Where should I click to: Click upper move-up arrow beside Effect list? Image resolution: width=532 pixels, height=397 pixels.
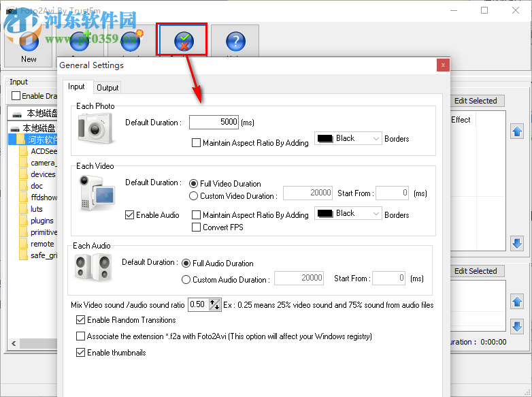click(x=517, y=131)
